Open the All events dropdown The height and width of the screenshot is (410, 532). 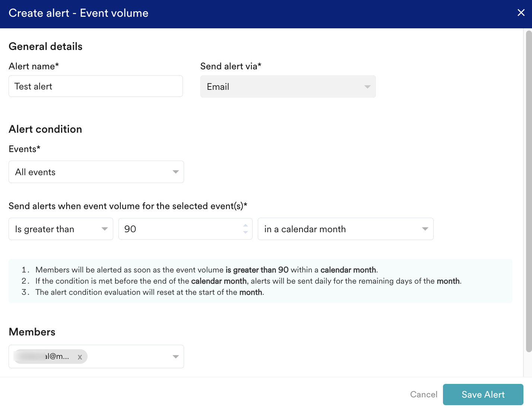(x=89, y=172)
